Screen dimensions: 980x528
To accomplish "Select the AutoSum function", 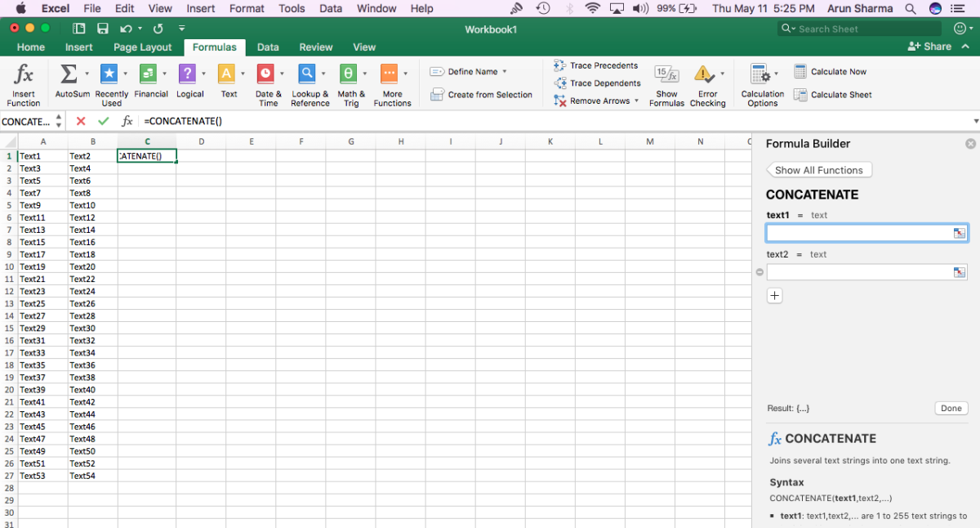I will pyautogui.click(x=66, y=82).
